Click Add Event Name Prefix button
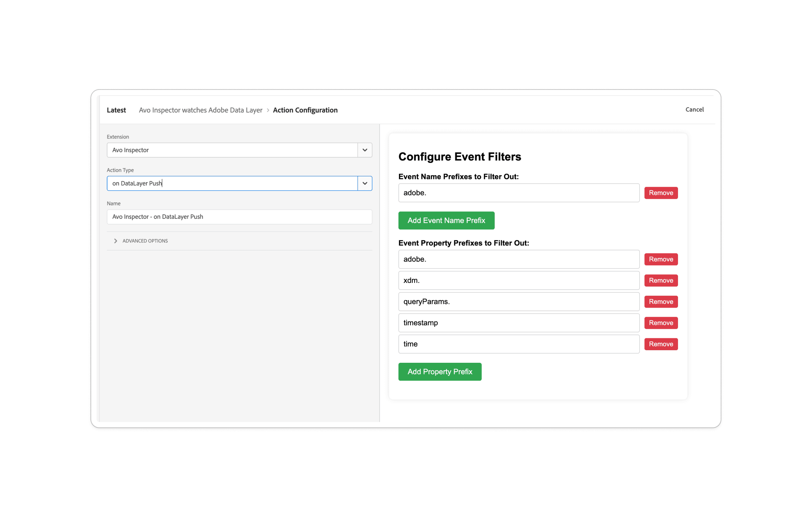Viewport: 812px width, 520px height. pos(446,220)
